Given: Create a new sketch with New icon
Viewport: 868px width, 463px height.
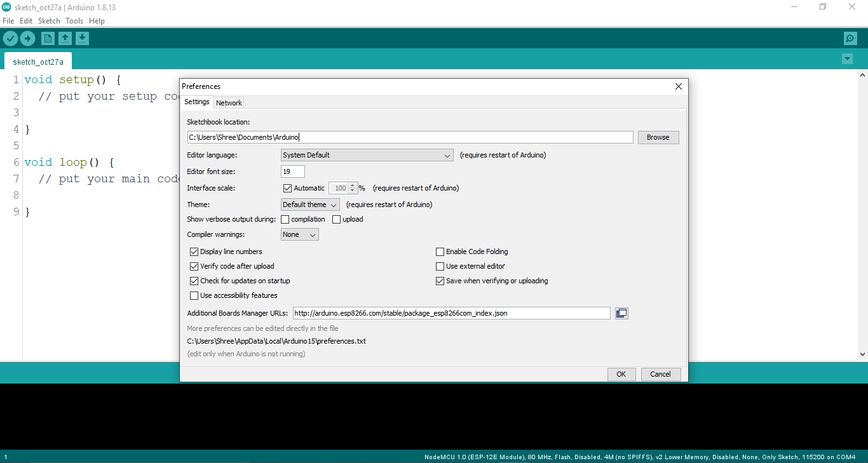Looking at the screenshot, I should 48,39.
